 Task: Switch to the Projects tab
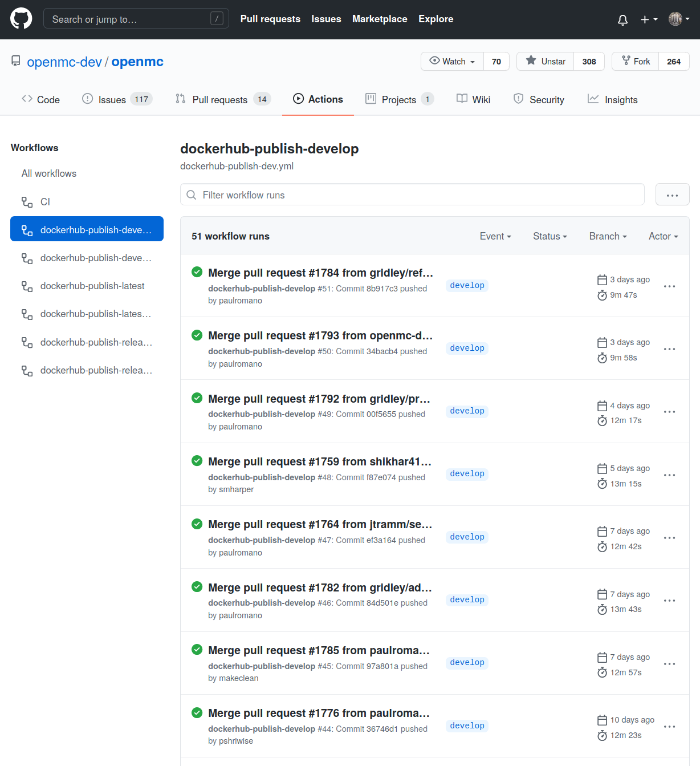click(x=400, y=99)
